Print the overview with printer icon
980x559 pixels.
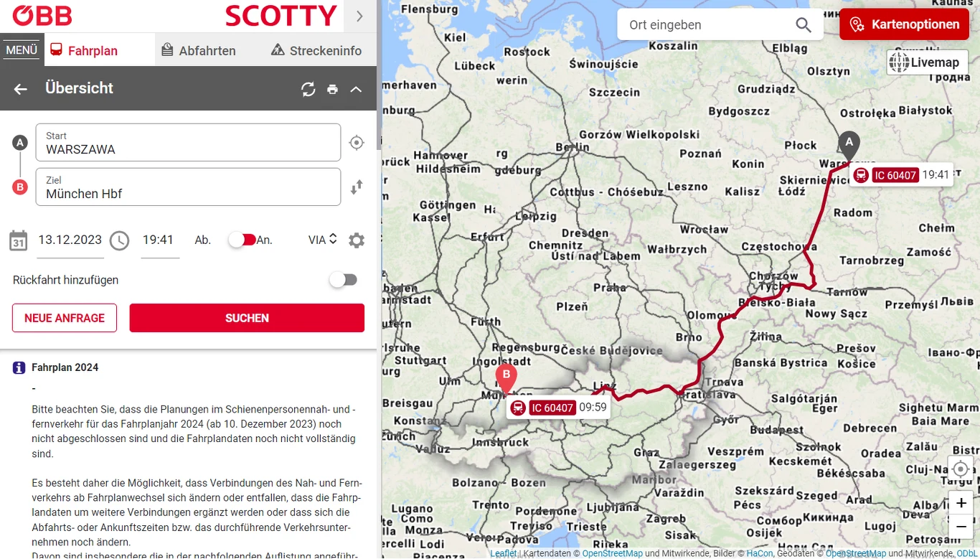coord(332,89)
